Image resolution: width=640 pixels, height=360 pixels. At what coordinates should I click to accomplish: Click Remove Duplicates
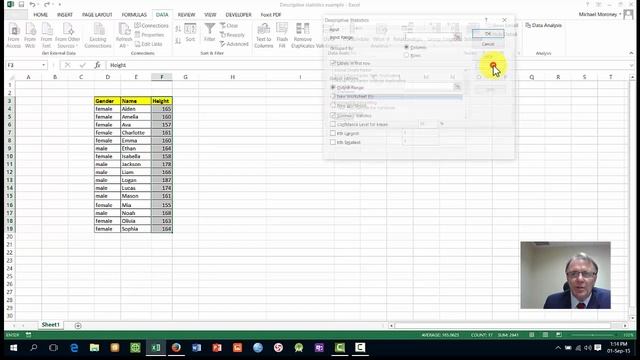[303, 36]
